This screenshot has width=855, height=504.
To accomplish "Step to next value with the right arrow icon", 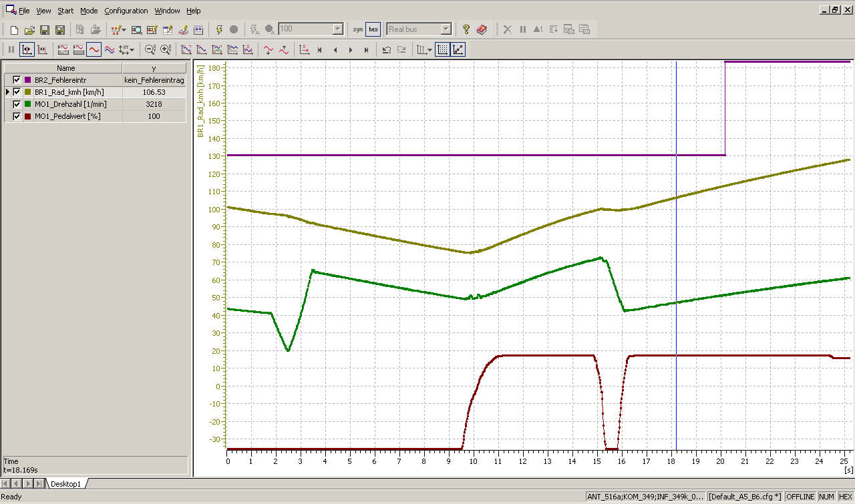I will pos(351,49).
